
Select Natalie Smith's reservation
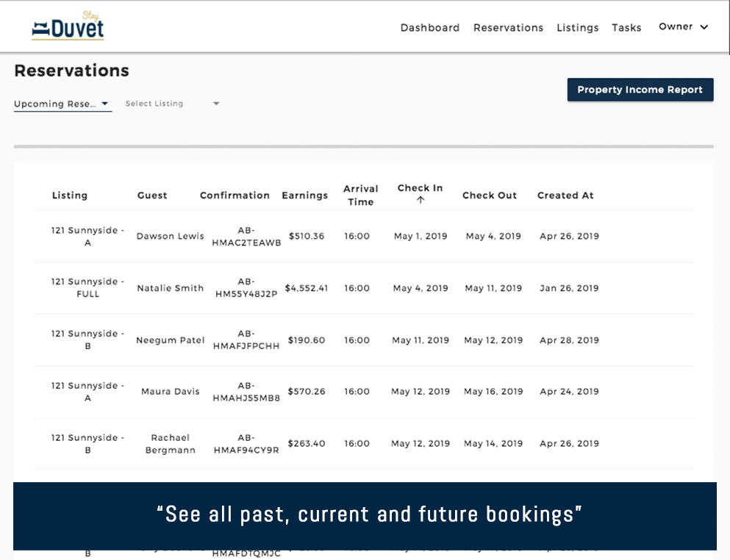[x=170, y=289]
